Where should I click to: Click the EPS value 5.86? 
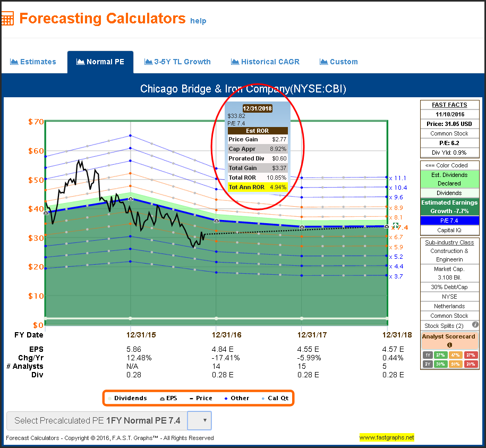point(134,349)
